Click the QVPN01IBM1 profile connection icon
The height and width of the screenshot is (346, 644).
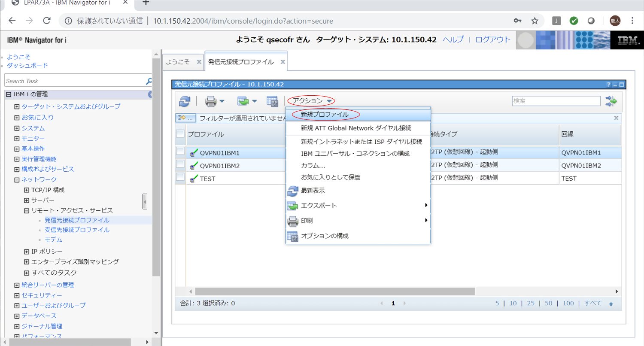pos(194,152)
